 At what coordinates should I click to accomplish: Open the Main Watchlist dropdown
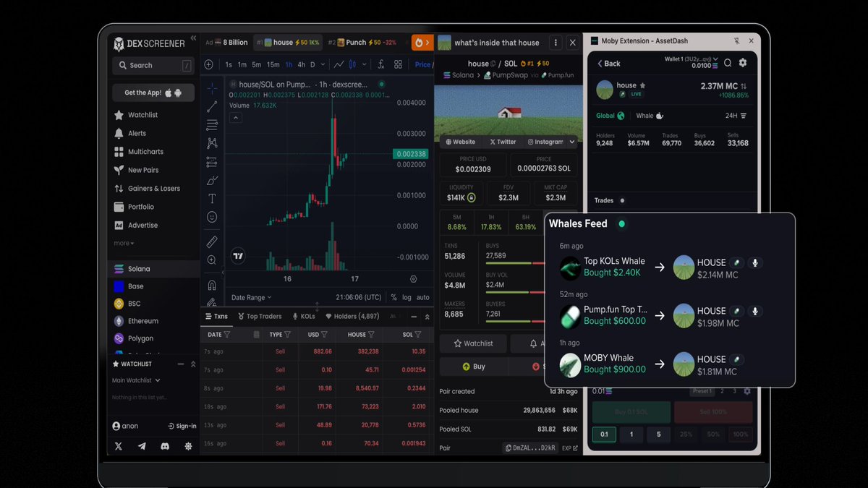(x=136, y=380)
